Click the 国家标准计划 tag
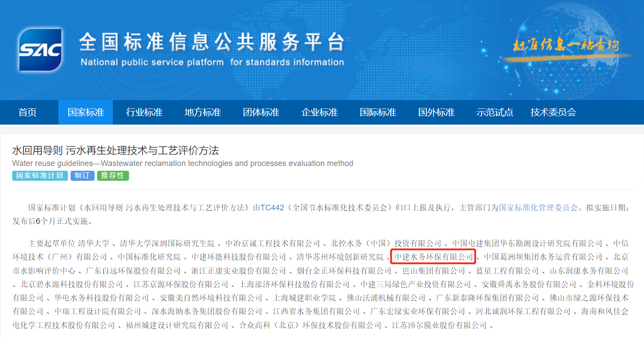Image resolution: width=644 pixels, height=338 pixels. (40, 176)
